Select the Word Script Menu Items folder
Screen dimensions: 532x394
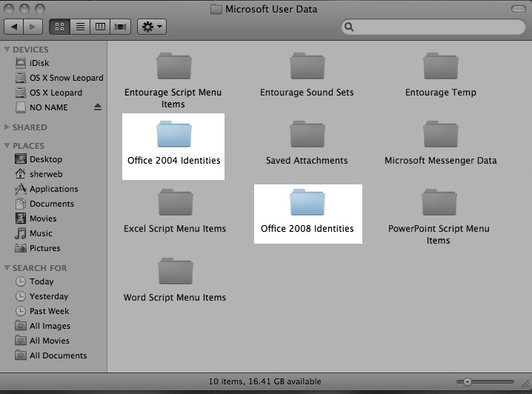[175, 272]
